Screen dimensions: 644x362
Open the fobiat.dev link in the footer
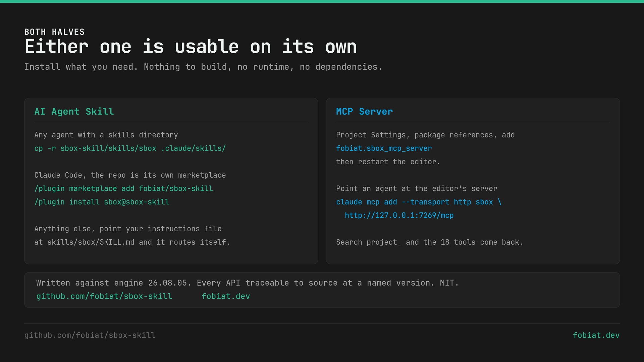[x=596, y=336]
